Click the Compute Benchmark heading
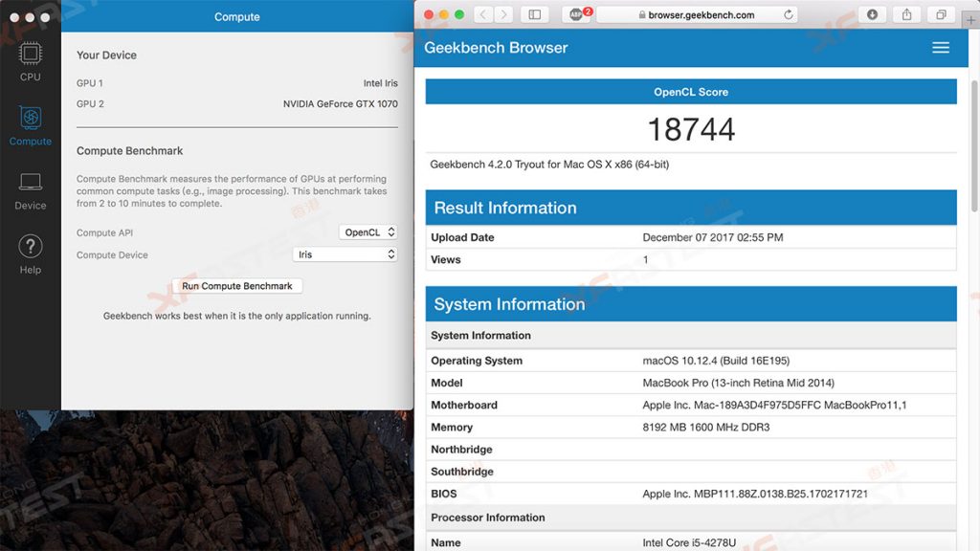This screenshot has height=551, width=980. click(x=129, y=150)
